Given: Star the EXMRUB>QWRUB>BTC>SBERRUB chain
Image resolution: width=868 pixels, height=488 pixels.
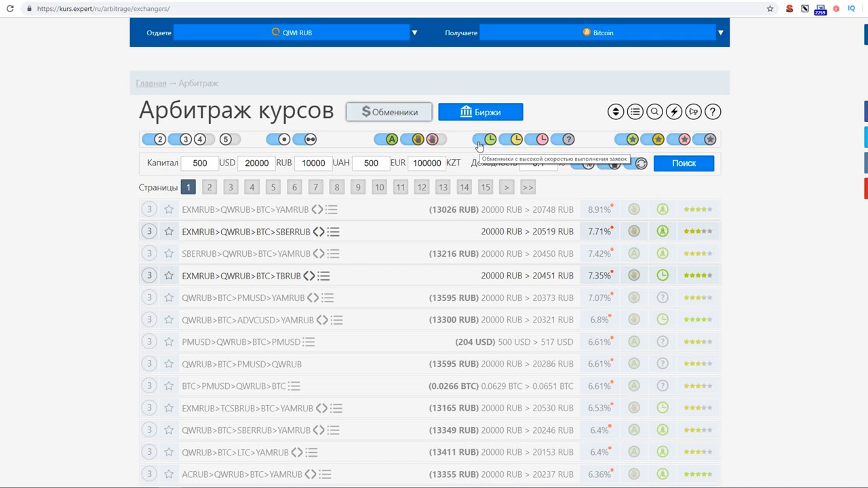Looking at the screenshot, I should [169, 232].
